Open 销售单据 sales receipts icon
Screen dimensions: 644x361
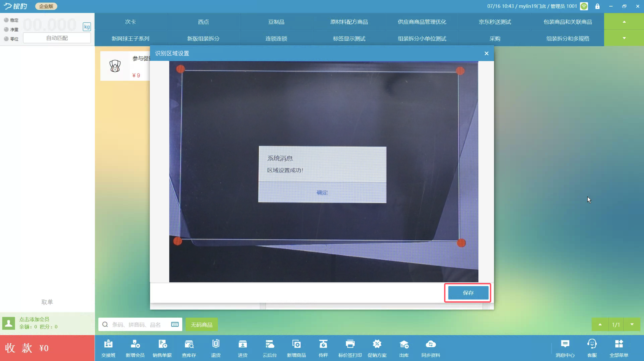[x=162, y=348]
